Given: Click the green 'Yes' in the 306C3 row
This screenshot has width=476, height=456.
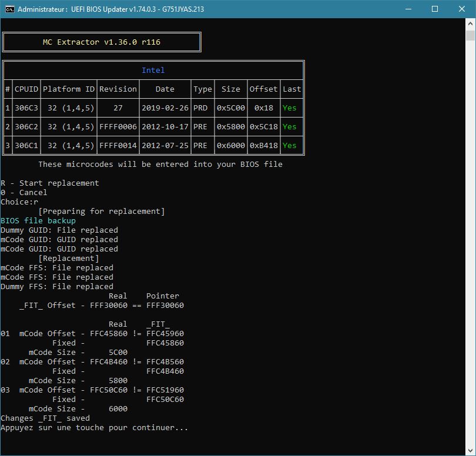Looking at the screenshot, I should pyautogui.click(x=289, y=108).
